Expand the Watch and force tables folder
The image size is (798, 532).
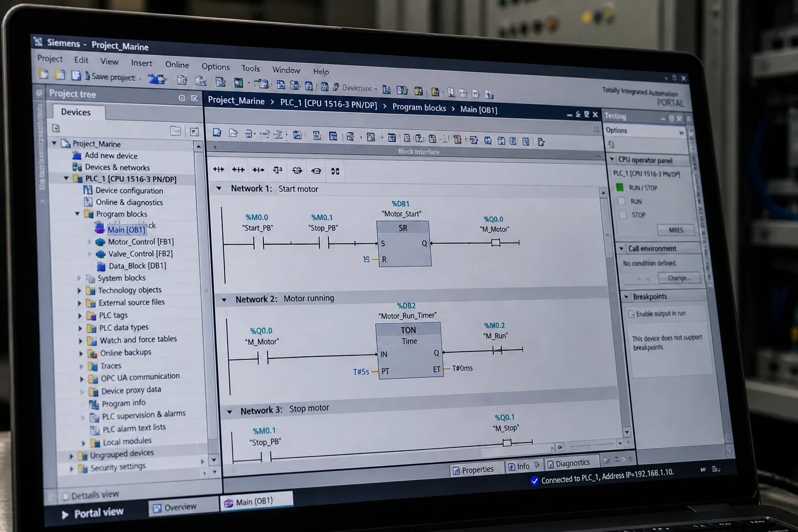[80, 341]
